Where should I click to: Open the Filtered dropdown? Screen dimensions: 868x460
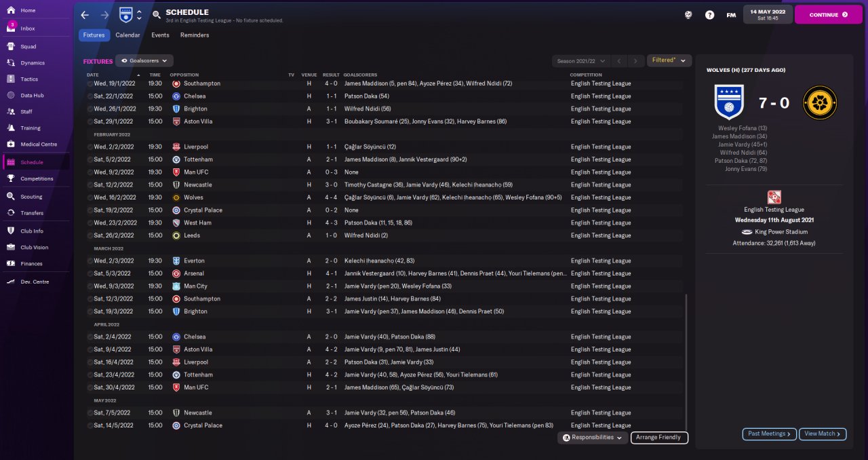pos(669,60)
